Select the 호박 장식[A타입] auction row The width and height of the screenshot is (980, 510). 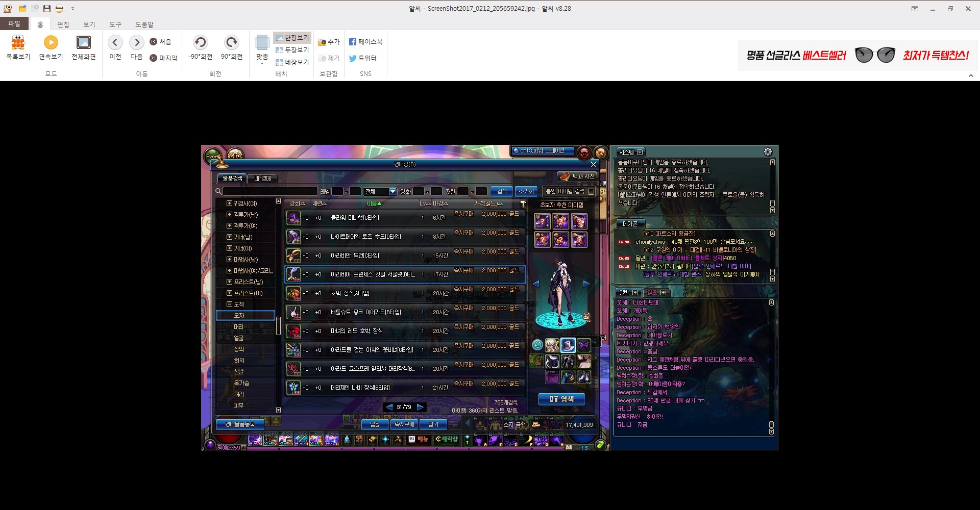pos(405,293)
